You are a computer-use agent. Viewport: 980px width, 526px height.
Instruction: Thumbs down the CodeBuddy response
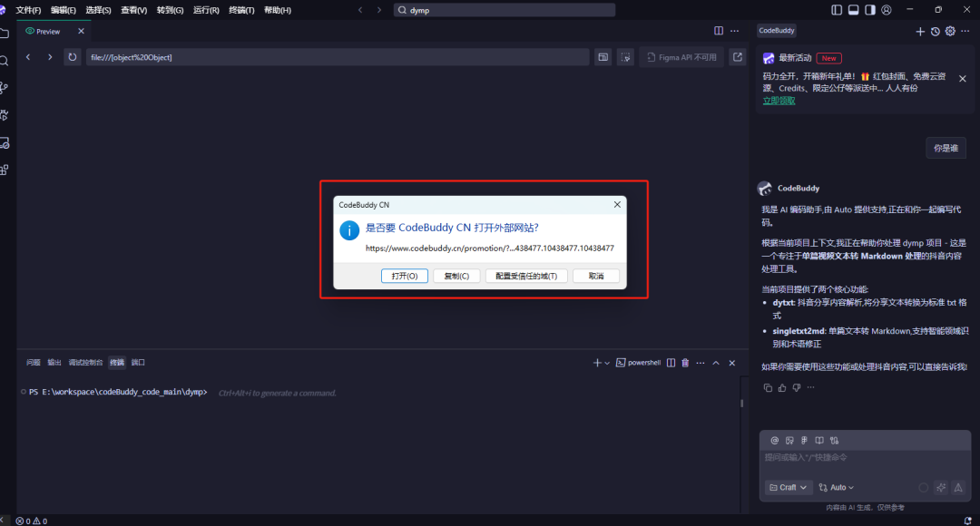(797, 387)
